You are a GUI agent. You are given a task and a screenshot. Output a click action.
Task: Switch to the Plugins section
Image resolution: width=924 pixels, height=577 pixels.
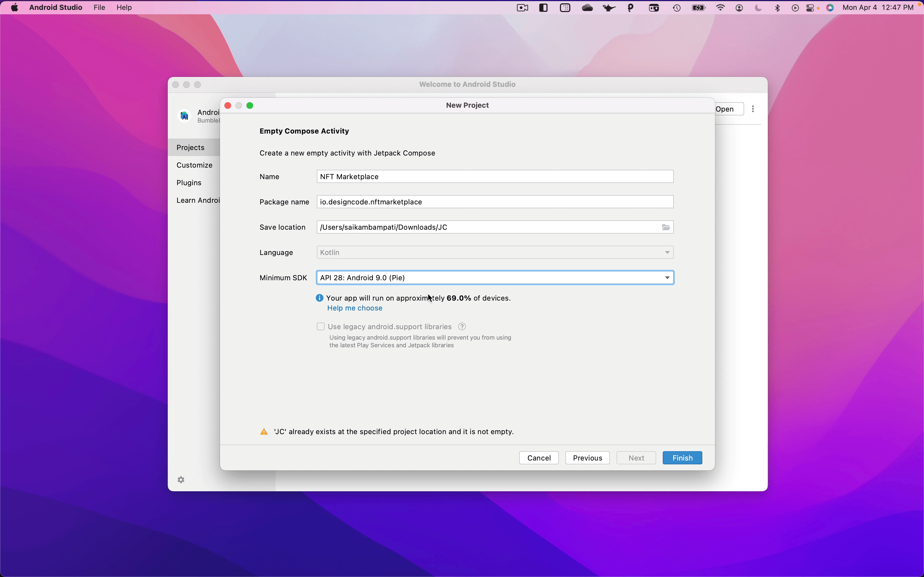click(x=189, y=182)
